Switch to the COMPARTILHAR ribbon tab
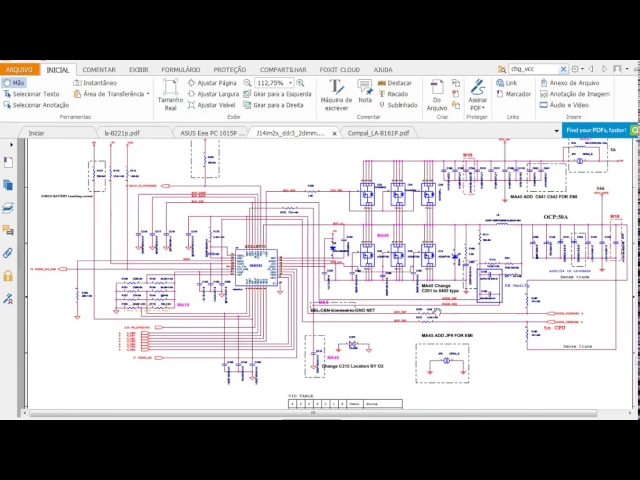The height and width of the screenshot is (480, 640). point(283,70)
